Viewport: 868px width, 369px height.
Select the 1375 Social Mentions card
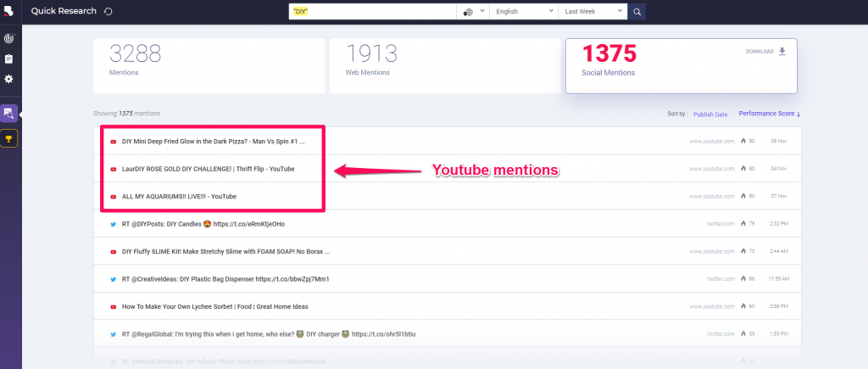[681, 66]
